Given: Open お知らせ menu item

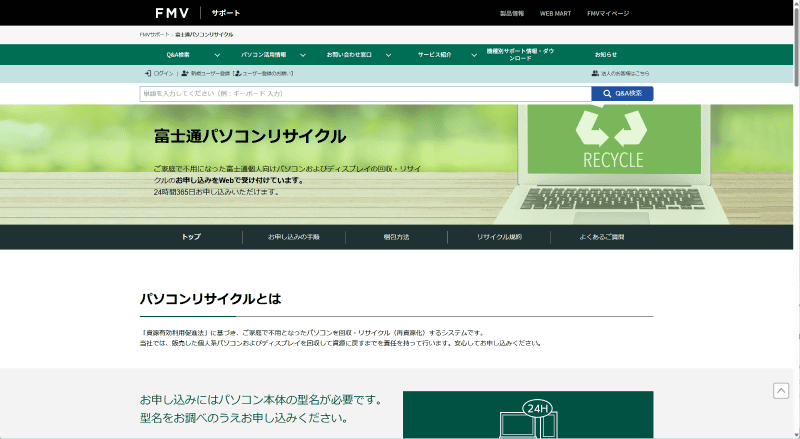Looking at the screenshot, I should click(x=606, y=55).
